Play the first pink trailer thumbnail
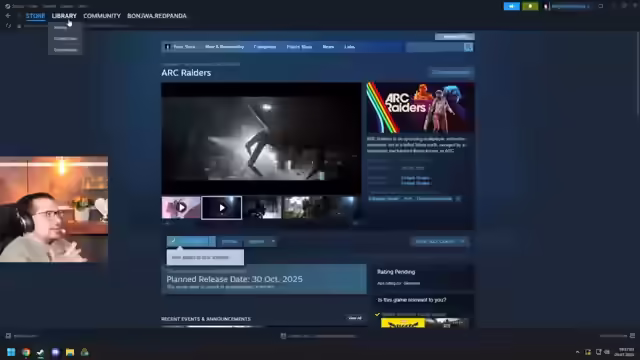 point(181,208)
